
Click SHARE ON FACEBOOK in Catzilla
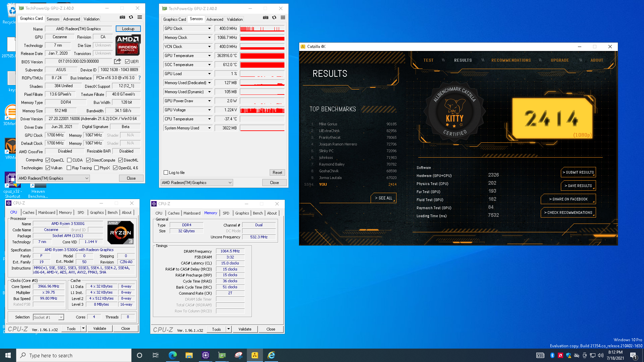point(568,199)
